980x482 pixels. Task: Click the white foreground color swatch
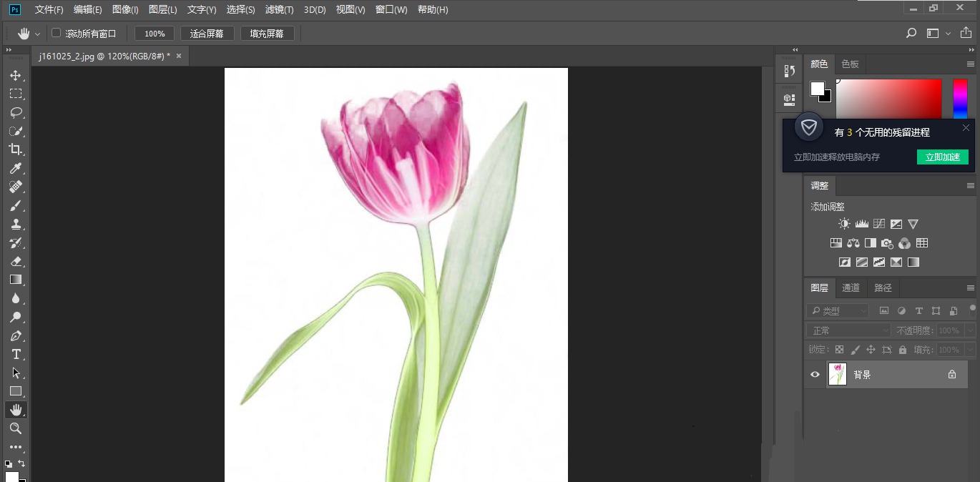pyautogui.click(x=819, y=87)
